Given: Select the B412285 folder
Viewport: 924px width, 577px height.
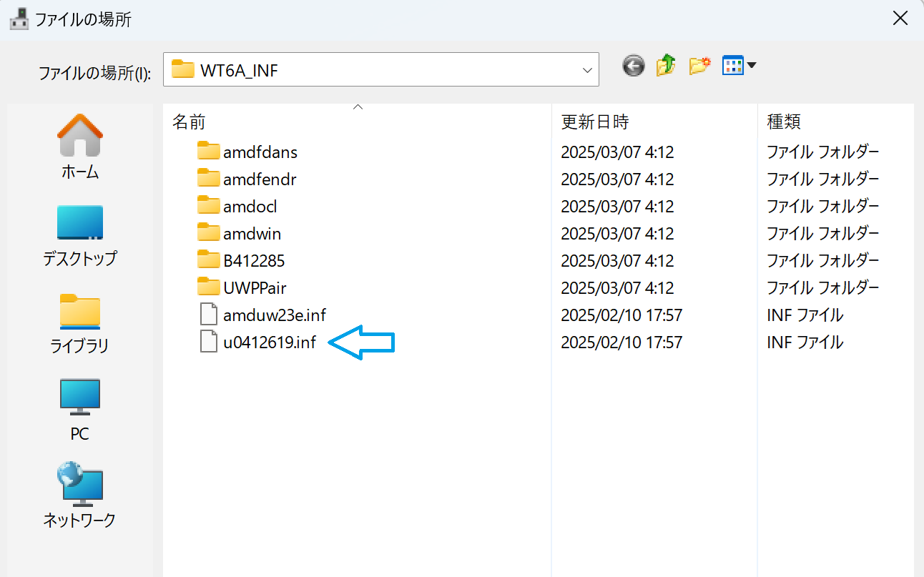Looking at the screenshot, I should point(253,261).
